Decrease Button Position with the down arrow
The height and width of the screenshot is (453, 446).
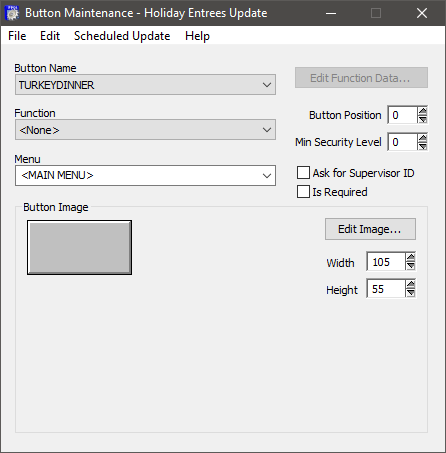tap(422, 119)
